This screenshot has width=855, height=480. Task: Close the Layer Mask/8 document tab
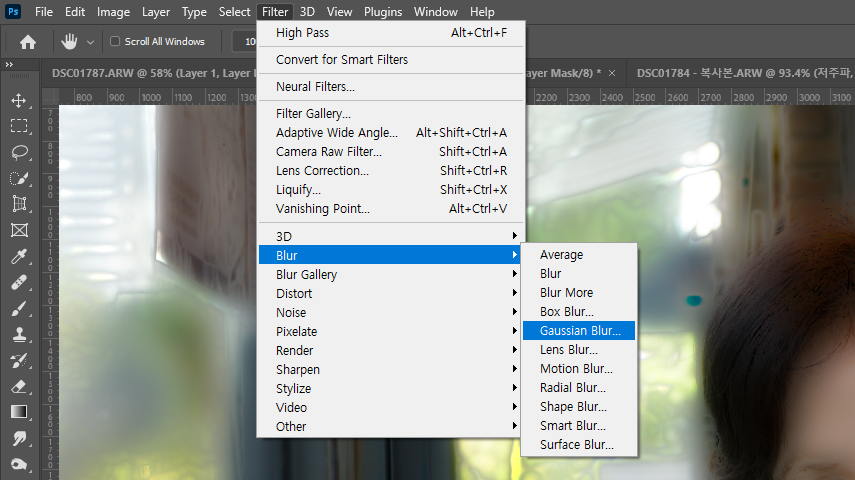tap(612, 73)
